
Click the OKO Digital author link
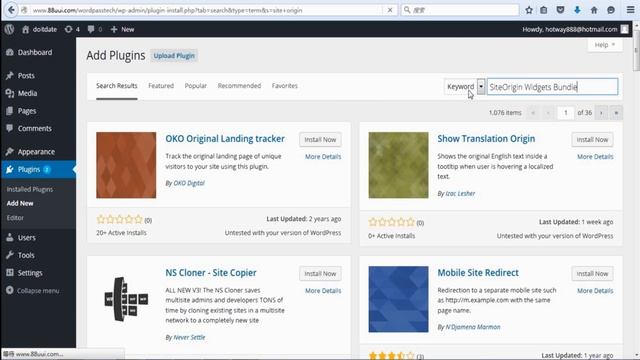(189, 183)
